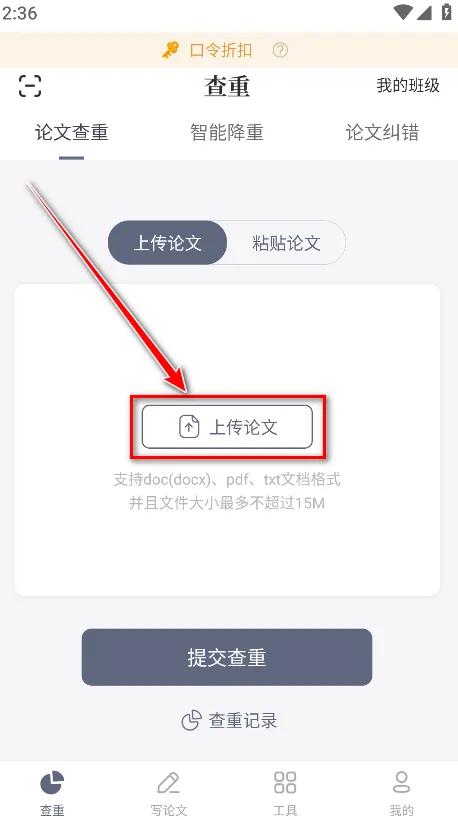Switch to 上传论文 mode toggle
458x820 pixels.
click(168, 243)
